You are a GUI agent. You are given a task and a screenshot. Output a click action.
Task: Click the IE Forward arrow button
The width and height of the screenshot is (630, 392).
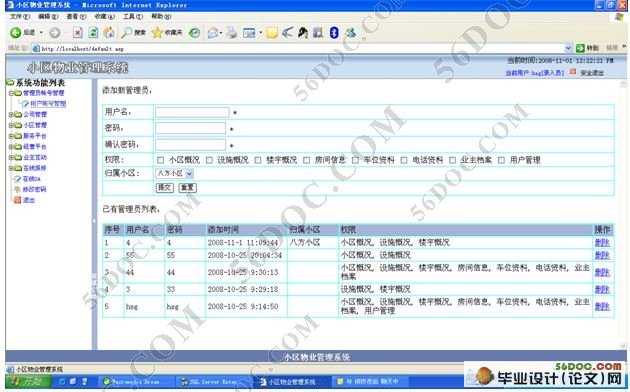coord(55,33)
